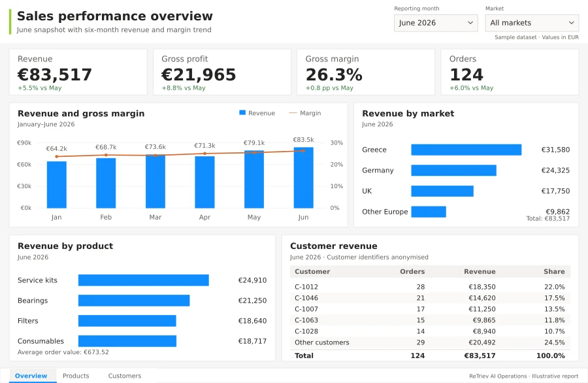Image resolution: width=588 pixels, height=383 pixels.
Task: Select the Mar revenue bar
Action: click(155, 181)
